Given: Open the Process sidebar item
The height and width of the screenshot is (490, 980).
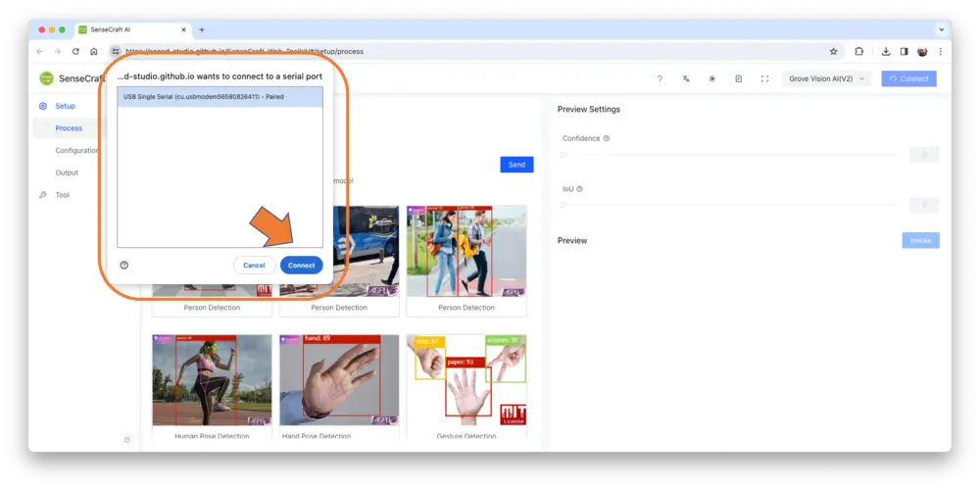Looking at the screenshot, I should tap(69, 128).
